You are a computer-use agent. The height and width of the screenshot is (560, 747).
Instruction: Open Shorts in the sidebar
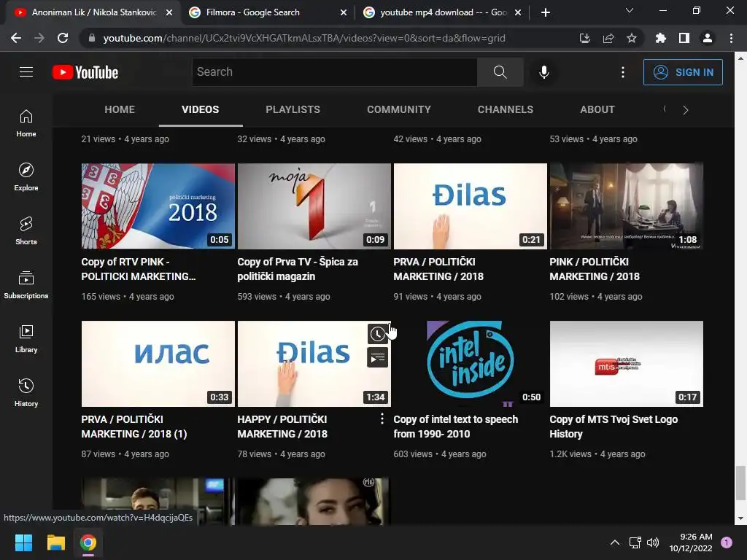pyautogui.click(x=26, y=231)
